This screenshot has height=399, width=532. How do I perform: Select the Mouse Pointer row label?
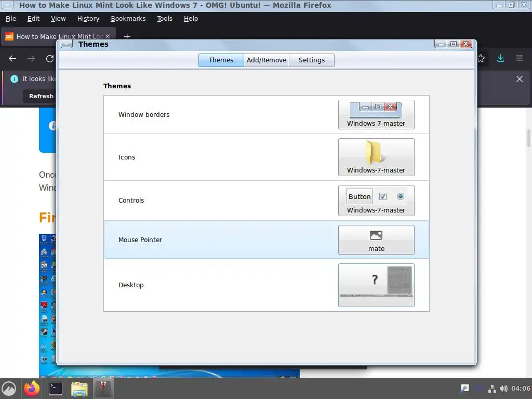[140, 240]
